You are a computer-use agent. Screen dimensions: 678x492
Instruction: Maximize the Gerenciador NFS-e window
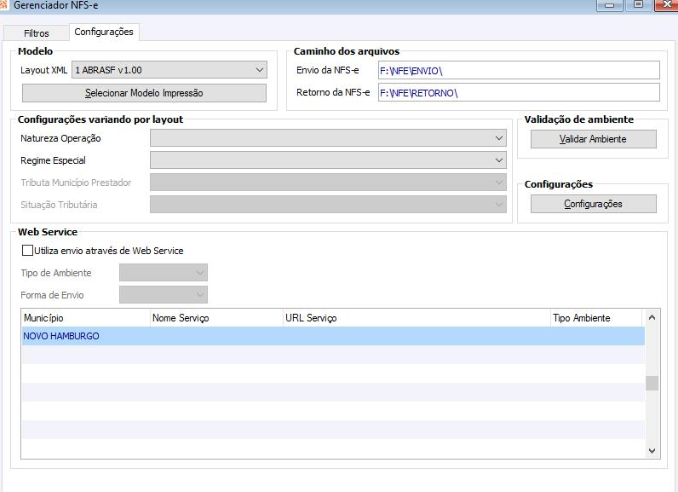638,5
